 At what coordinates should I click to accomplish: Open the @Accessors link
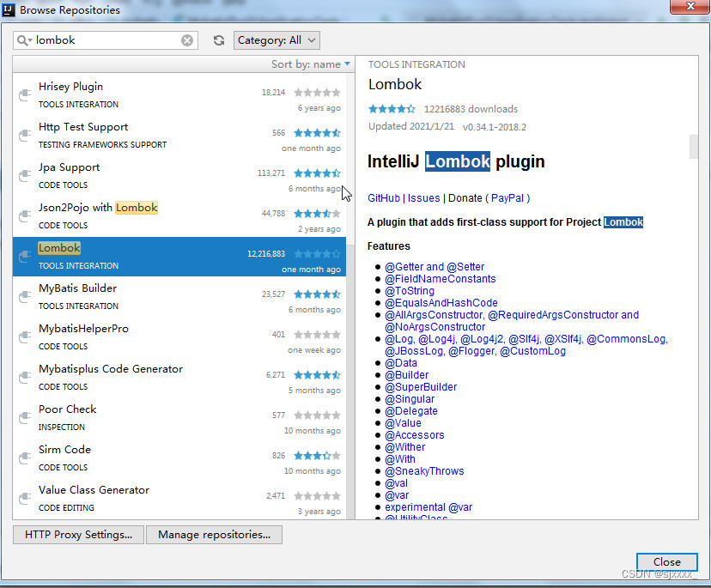[415, 434]
